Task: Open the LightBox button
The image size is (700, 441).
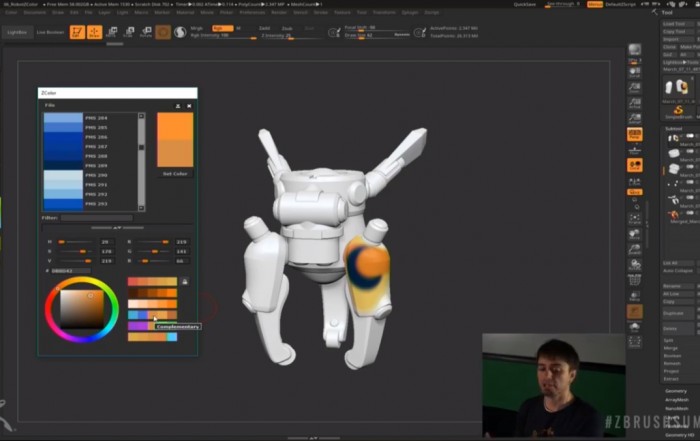Action: coord(16,32)
